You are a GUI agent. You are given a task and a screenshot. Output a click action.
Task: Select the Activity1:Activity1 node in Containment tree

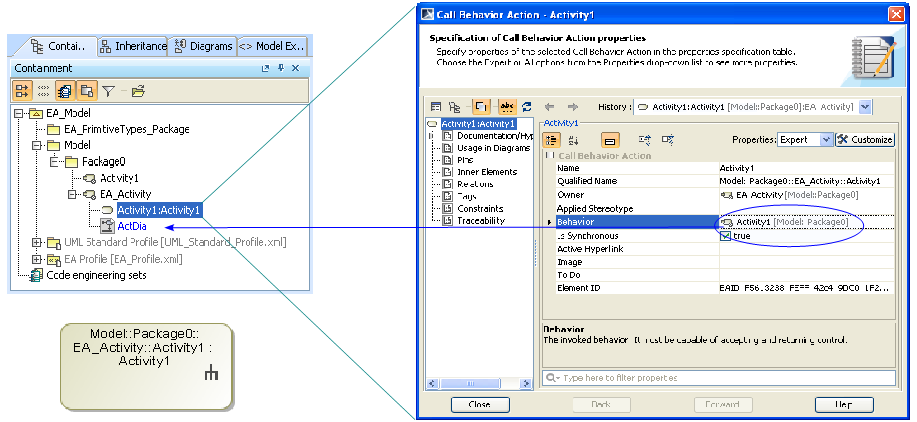point(160,210)
